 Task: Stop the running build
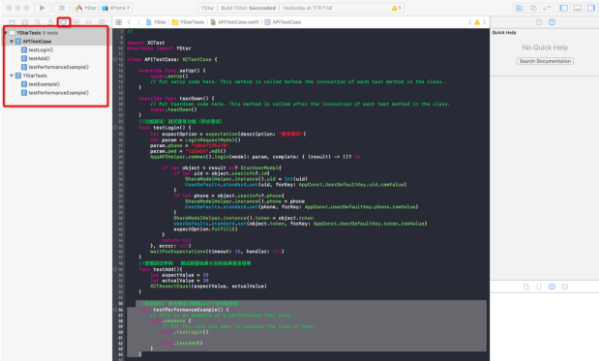point(62,8)
